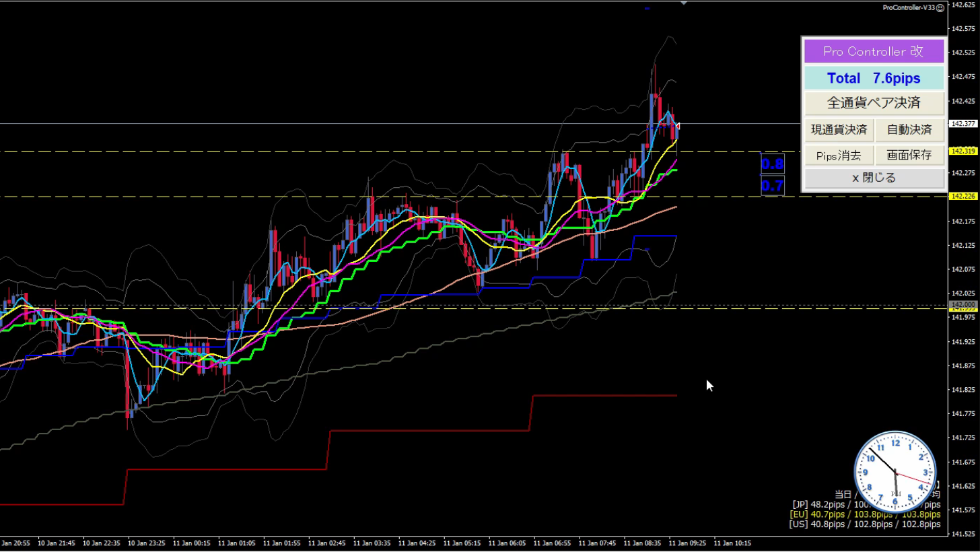980x552 pixels.
Task: Click the 10 Jan 20:55 time label
Action: click(x=15, y=543)
